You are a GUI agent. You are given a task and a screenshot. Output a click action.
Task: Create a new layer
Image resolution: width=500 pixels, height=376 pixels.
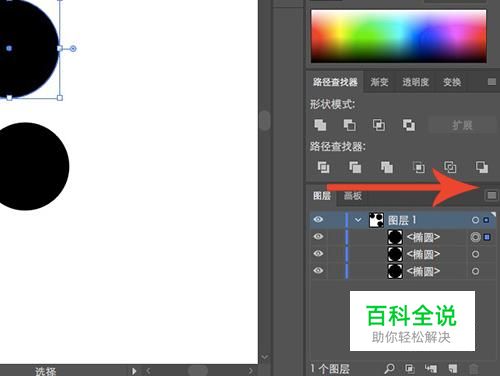[x=453, y=368]
